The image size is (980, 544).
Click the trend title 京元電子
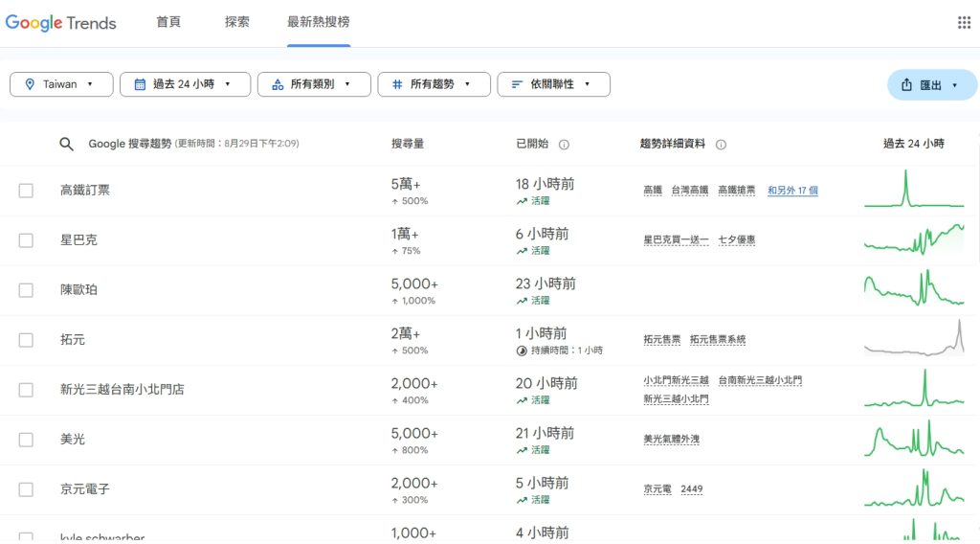(85, 489)
